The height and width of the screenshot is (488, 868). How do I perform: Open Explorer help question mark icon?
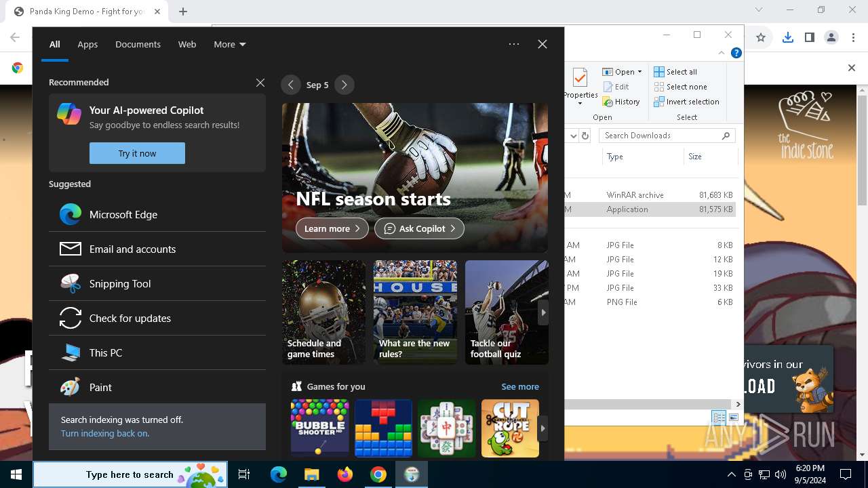[736, 53]
